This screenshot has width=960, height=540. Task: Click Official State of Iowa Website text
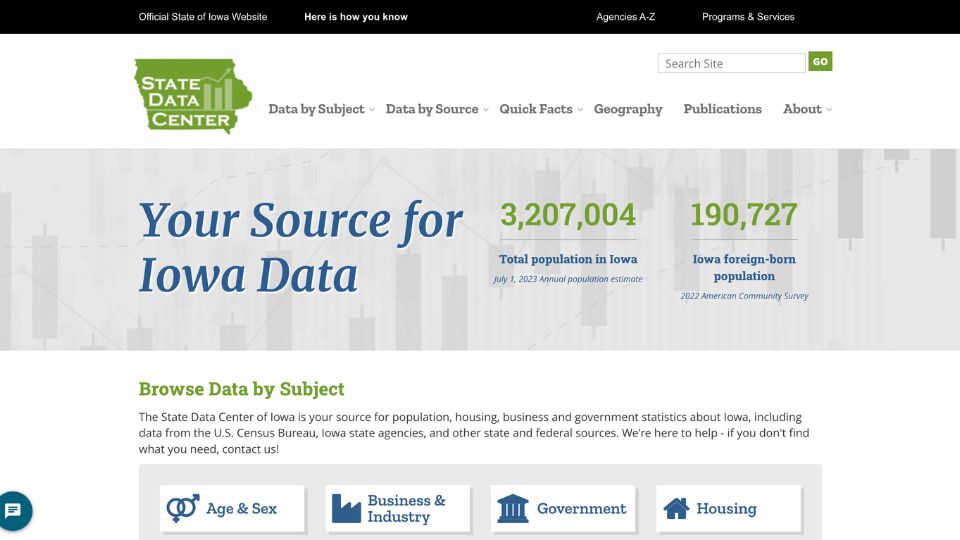tap(203, 17)
